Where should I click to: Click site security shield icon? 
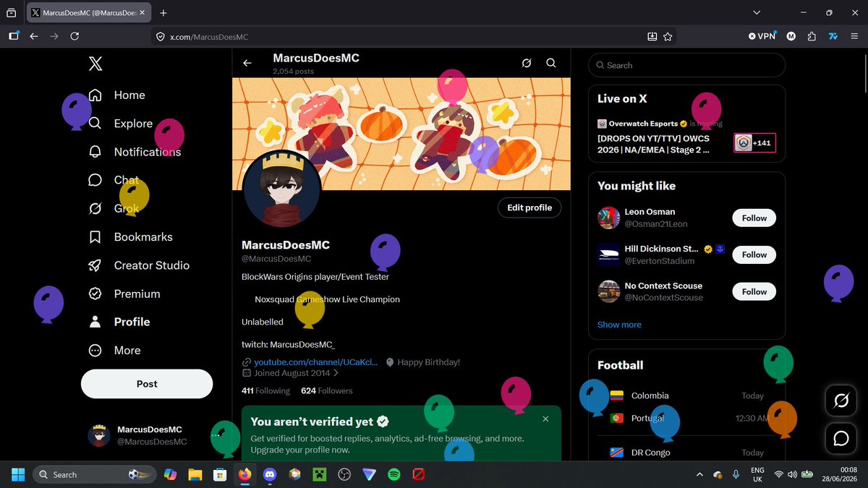pos(160,37)
